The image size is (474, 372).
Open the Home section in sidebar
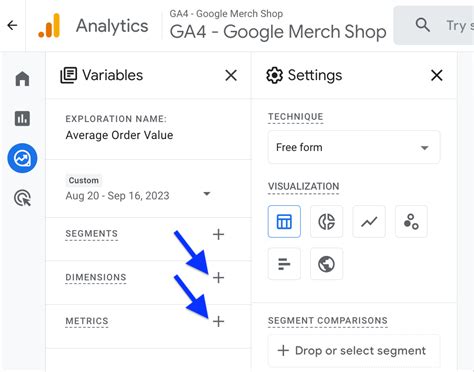[x=22, y=79]
